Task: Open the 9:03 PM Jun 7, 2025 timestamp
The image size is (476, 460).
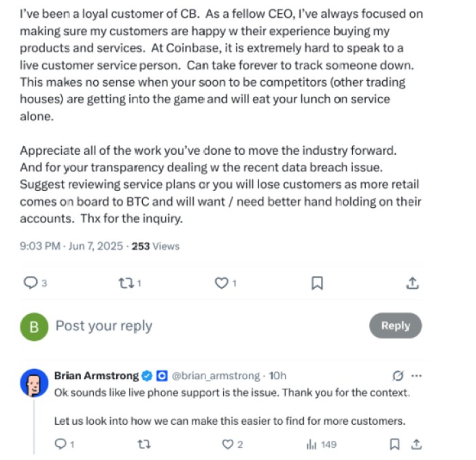Action: coord(70,246)
